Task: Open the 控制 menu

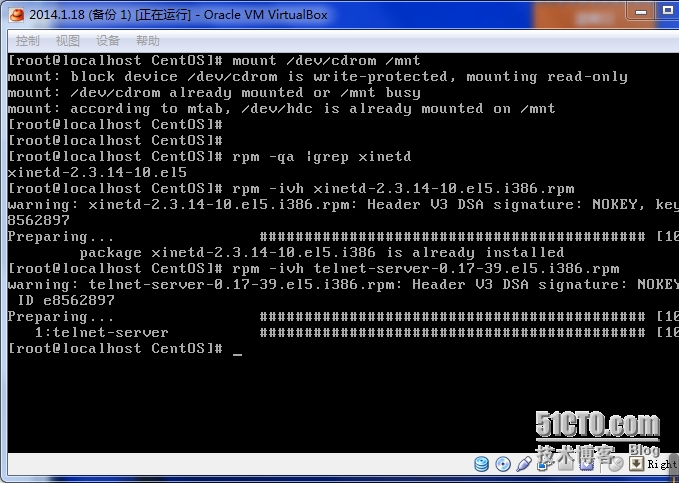Action: 27,41
